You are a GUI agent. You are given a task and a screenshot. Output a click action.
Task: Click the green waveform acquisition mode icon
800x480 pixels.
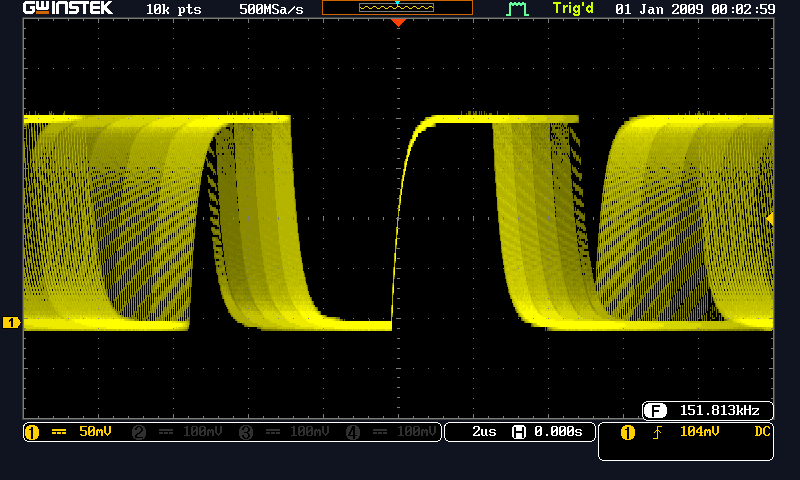click(517, 9)
